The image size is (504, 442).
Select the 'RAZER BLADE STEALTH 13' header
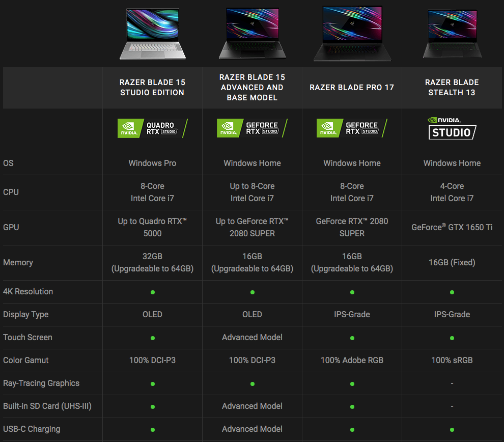pos(452,88)
